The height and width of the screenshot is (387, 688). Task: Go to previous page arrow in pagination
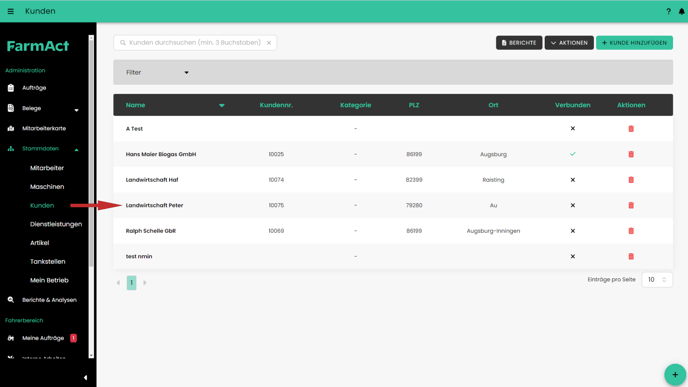click(x=118, y=283)
